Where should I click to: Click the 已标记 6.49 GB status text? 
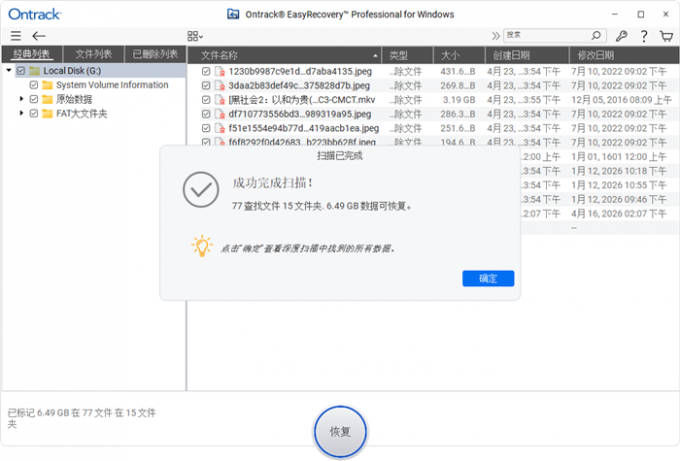(x=82, y=418)
